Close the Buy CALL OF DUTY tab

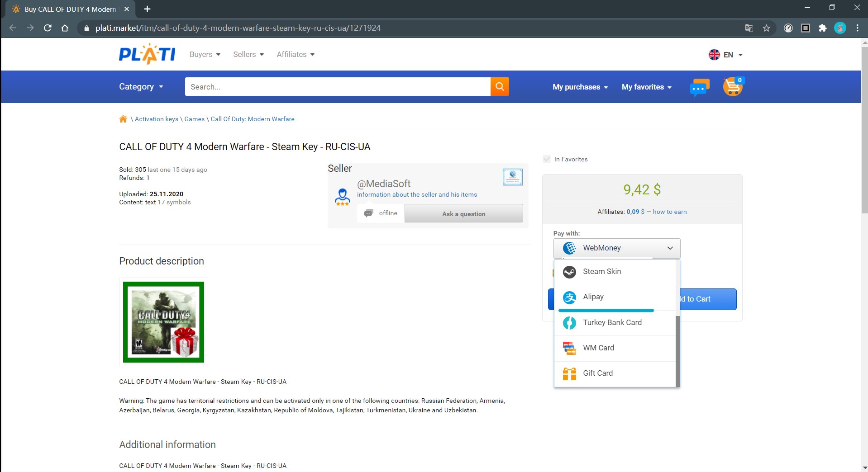coord(127,9)
